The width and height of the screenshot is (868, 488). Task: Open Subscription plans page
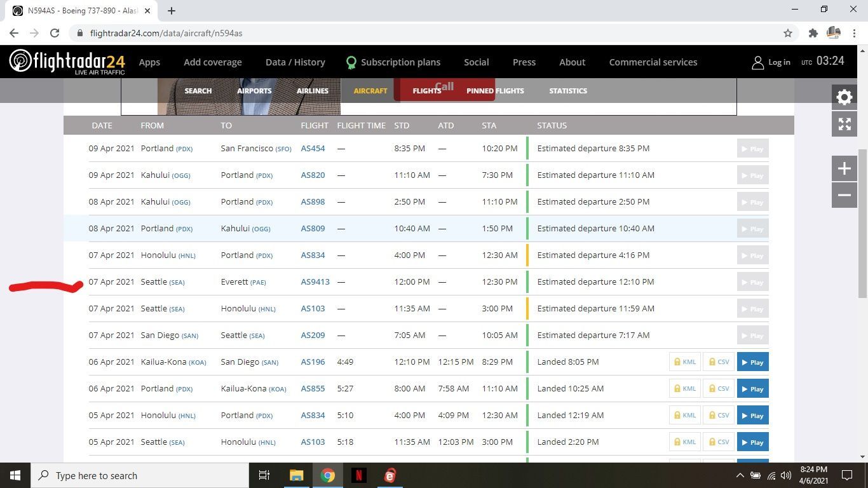(x=400, y=62)
